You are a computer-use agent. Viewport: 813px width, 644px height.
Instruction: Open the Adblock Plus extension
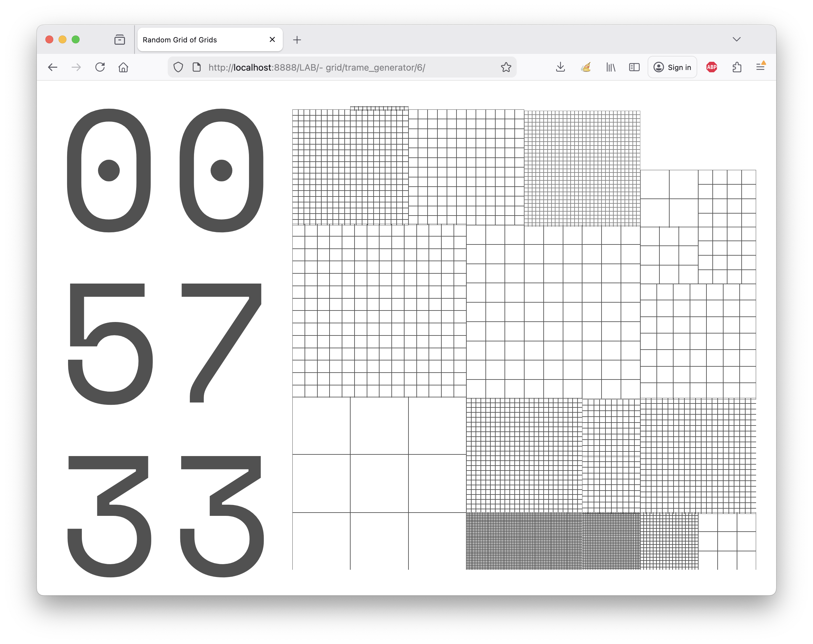pyautogui.click(x=712, y=67)
